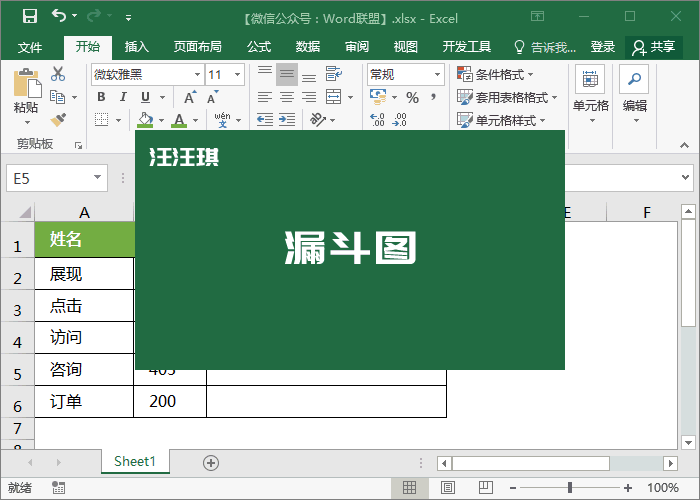Screen dimensions: 700x500
Task: Center text horizontally
Action: (287, 97)
